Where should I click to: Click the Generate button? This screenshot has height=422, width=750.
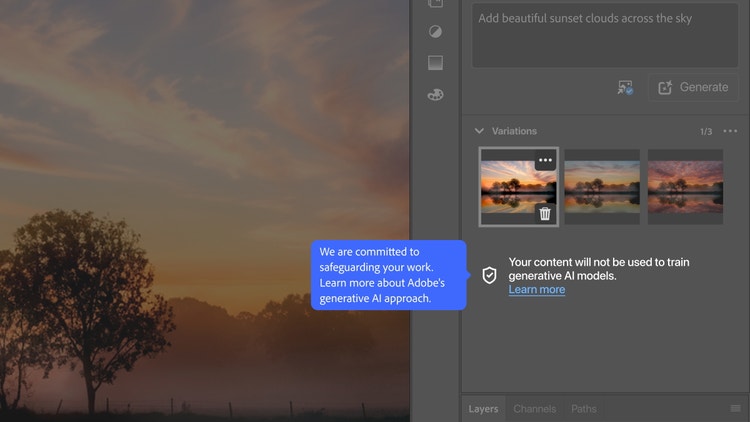693,88
